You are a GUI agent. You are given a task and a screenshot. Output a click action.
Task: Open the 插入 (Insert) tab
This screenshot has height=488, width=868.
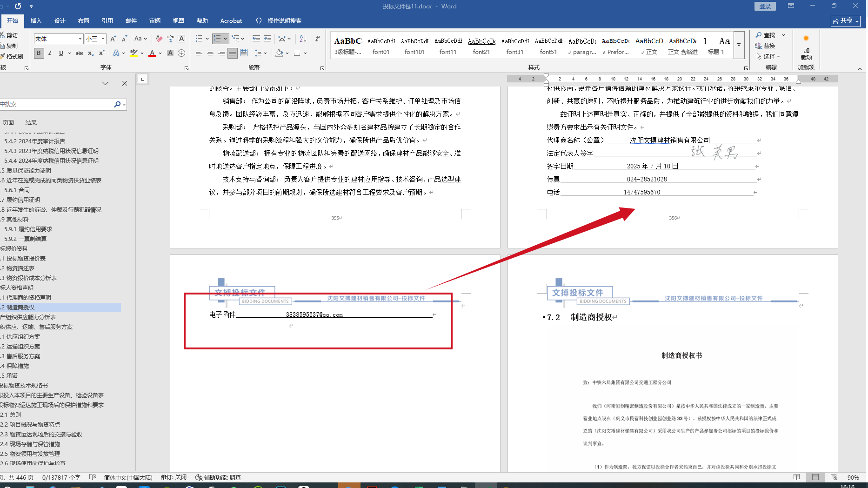pos(36,20)
